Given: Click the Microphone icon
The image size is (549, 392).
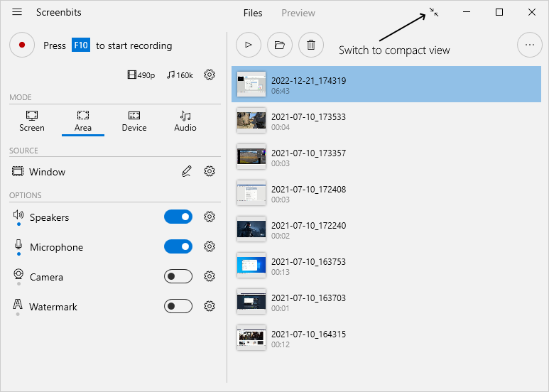Looking at the screenshot, I should coord(18,244).
